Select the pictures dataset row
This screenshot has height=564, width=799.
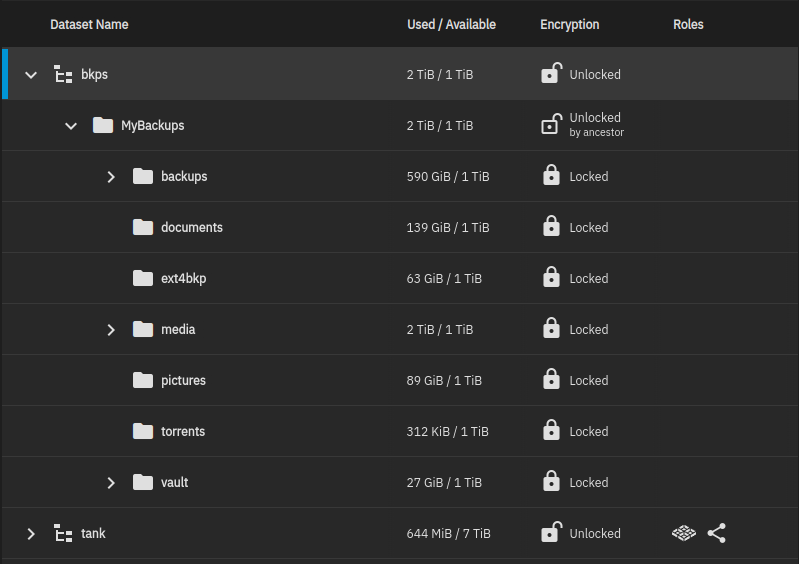click(401, 380)
